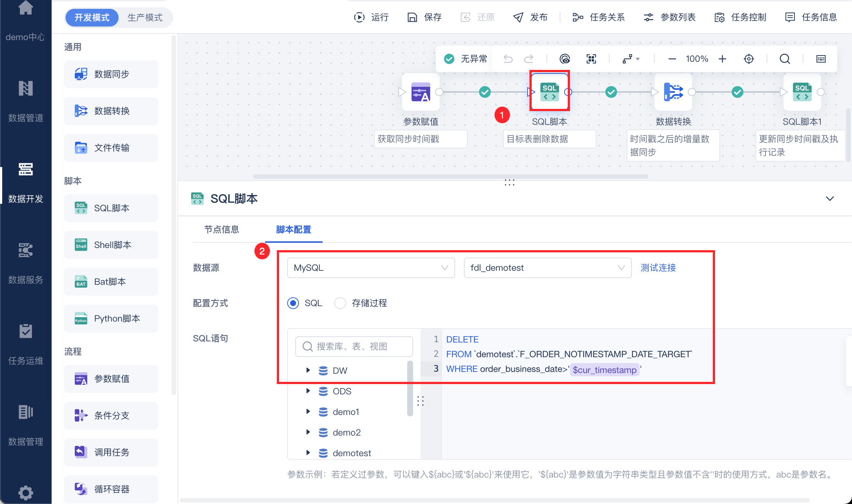The width and height of the screenshot is (852, 504).
Task: Zoom in canvas with plus control
Action: click(x=722, y=58)
